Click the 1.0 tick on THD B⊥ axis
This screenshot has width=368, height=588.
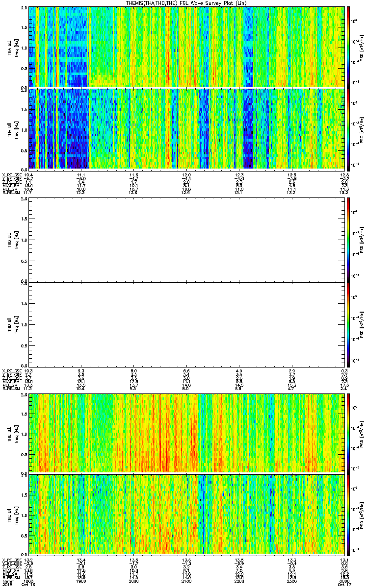24,240
